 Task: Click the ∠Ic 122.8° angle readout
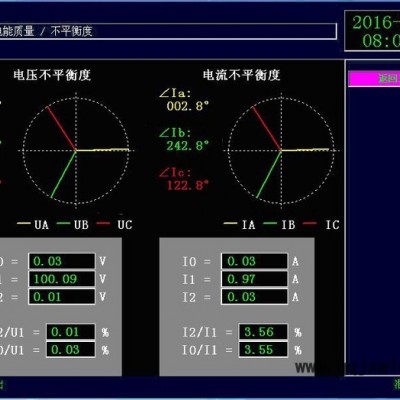pos(184,179)
